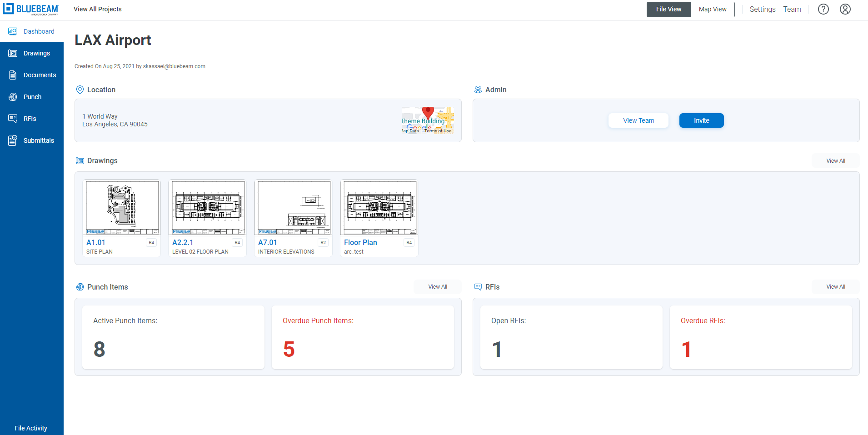
Task: Click the Location pin icon
Action: click(x=80, y=90)
